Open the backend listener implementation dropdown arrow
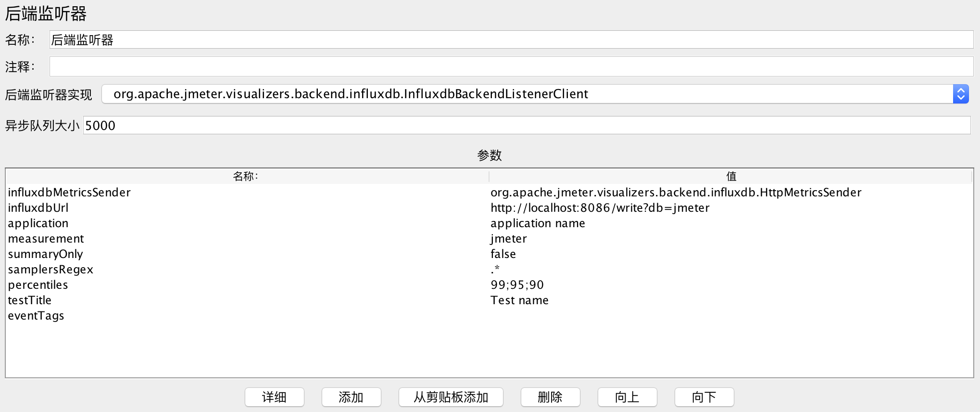This screenshot has width=980, height=412. [x=960, y=94]
